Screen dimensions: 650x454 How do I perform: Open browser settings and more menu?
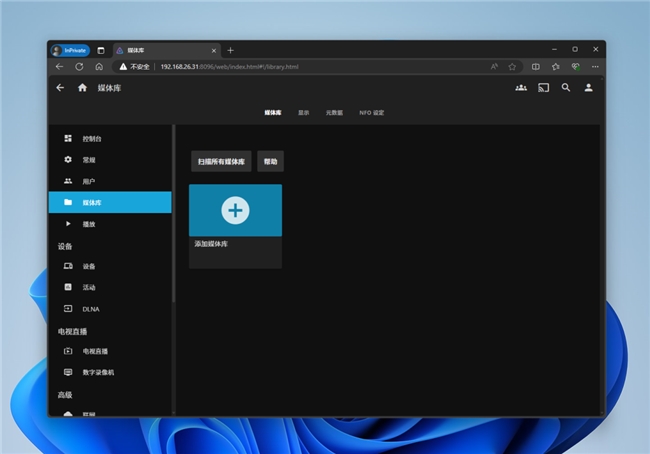(x=595, y=66)
